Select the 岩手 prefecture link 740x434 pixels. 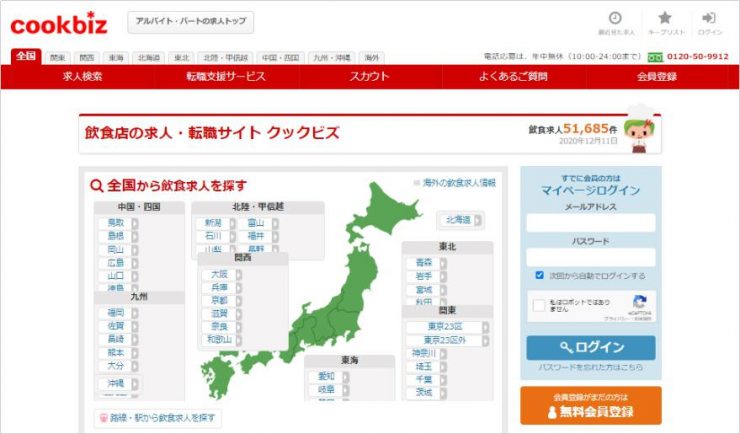[423, 276]
